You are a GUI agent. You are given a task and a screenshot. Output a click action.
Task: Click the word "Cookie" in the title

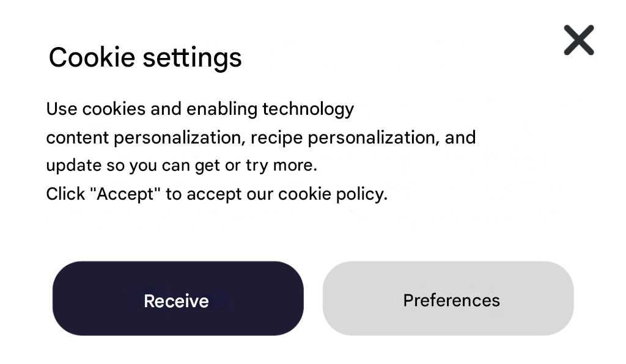tap(91, 57)
